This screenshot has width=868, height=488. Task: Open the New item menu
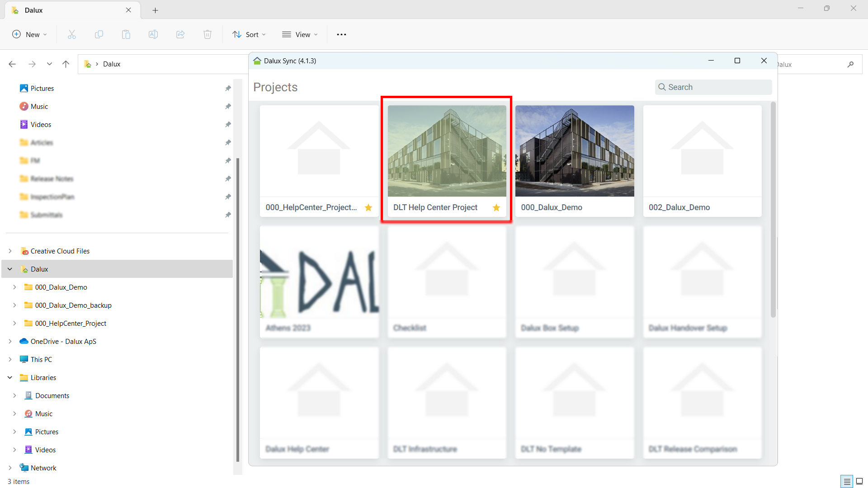(29, 34)
